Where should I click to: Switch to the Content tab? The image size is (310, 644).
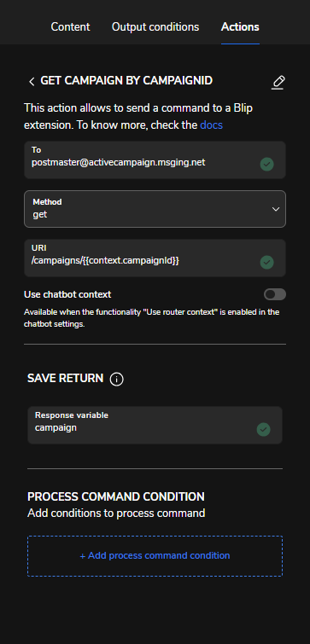pyautogui.click(x=70, y=27)
